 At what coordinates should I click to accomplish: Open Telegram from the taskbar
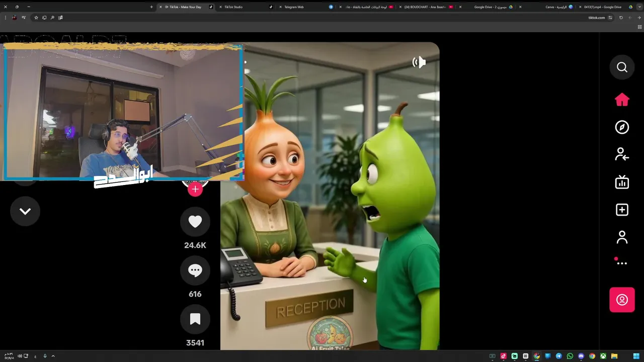pyautogui.click(x=558, y=356)
